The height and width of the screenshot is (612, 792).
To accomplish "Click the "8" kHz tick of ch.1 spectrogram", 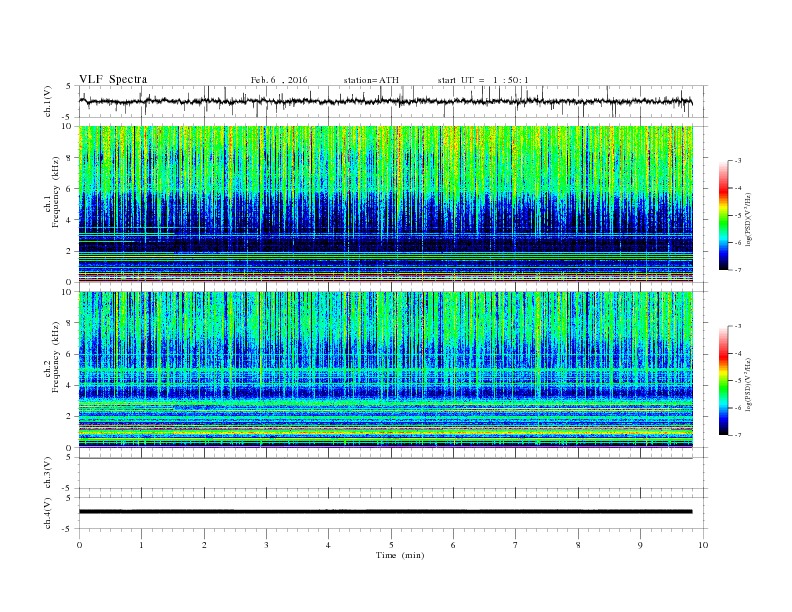I will [x=70, y=158].
